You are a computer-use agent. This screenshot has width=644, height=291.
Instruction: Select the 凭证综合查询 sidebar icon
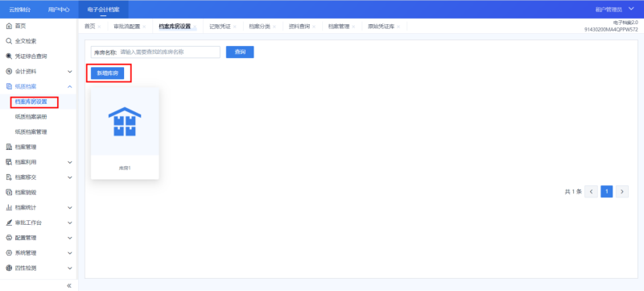click(x=9, y=56)
